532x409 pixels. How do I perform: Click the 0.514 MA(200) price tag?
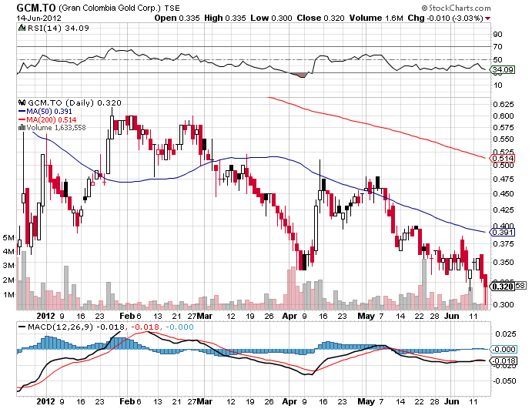[502, 158]
